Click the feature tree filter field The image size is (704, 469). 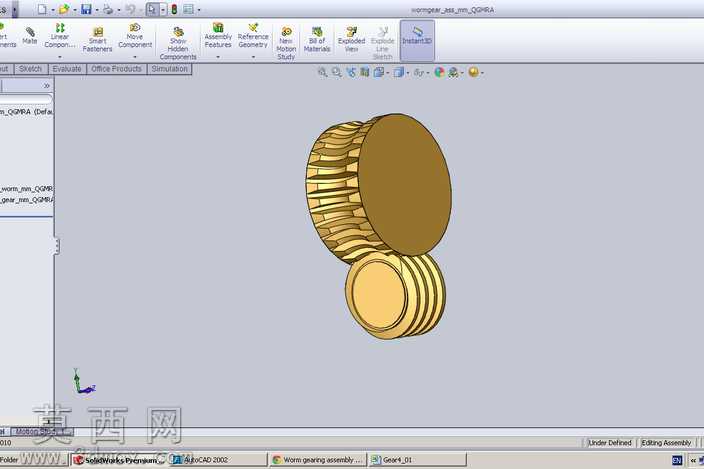click(x=26, y=99)
